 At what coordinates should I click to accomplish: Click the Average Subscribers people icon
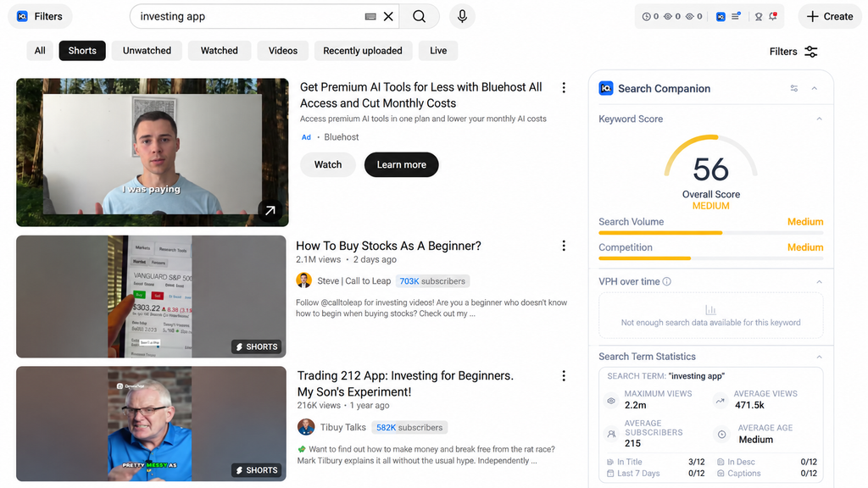click(x=611, y=434)
